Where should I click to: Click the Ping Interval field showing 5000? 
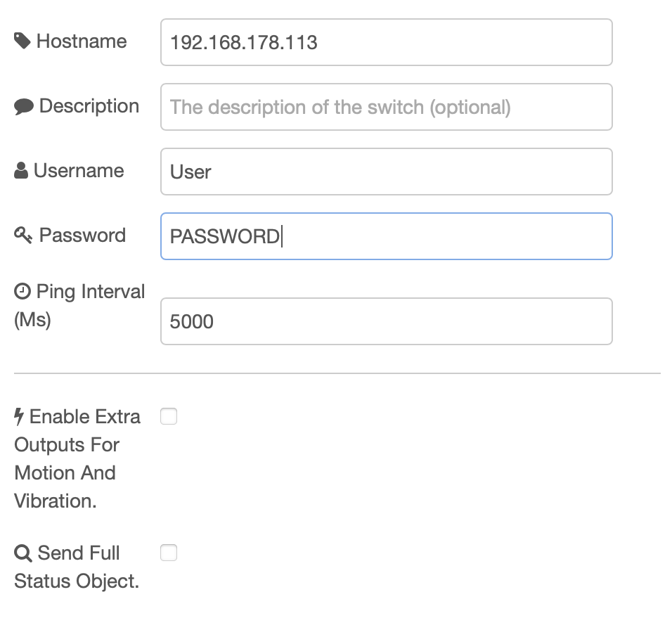point(387,321)
